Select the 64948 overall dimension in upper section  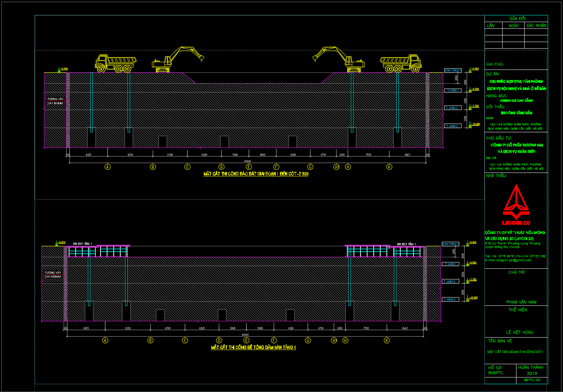pos(248,161)
